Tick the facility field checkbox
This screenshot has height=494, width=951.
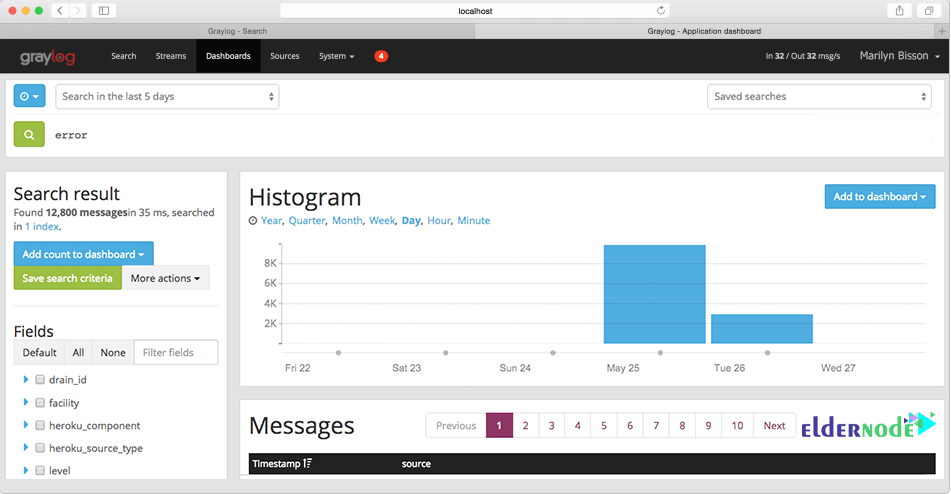click(x=40, y=402)
